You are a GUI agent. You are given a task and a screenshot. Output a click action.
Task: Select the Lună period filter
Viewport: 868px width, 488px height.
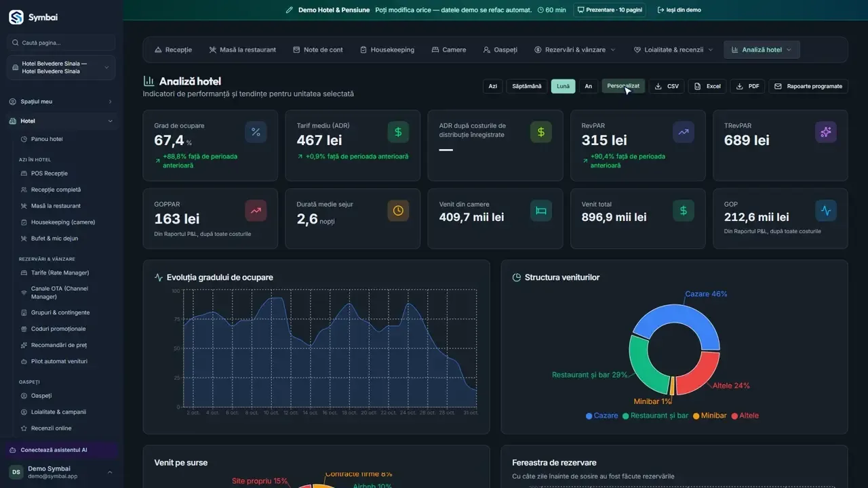coord(563,86)
